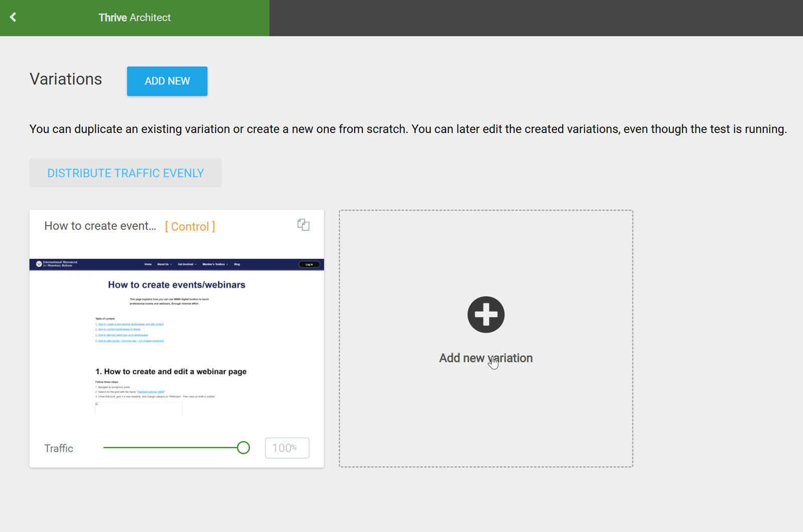Click the 'Add new variation' label
Image resolution: width=803 pixels, height=532 pixels.
tap(485, 358)
